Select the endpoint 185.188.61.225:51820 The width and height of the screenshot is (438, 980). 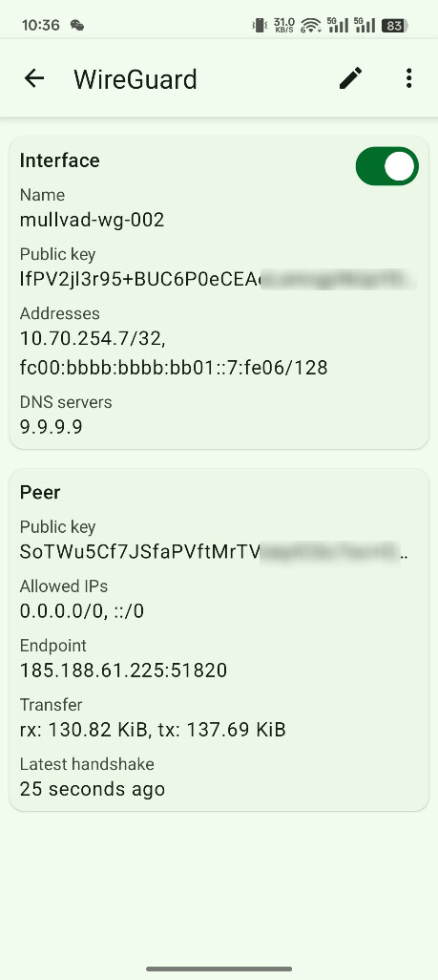pyautogui.click(x=123, y=671)
